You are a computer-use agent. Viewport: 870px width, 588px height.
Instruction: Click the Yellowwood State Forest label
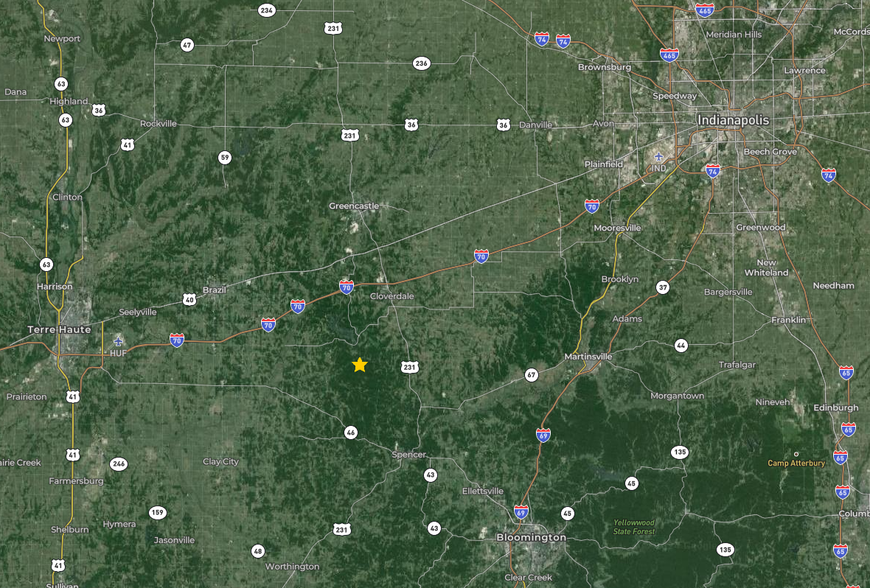pos(634,527)
